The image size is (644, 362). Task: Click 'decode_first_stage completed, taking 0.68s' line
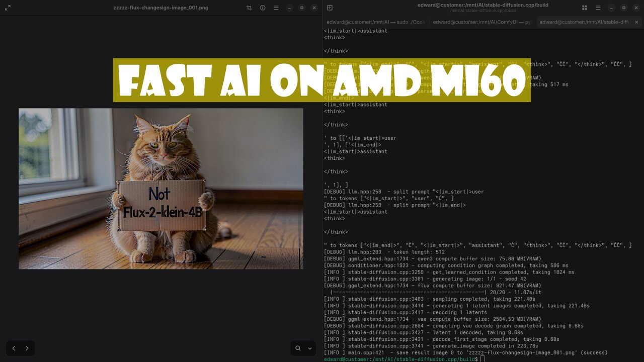point(442,339)
